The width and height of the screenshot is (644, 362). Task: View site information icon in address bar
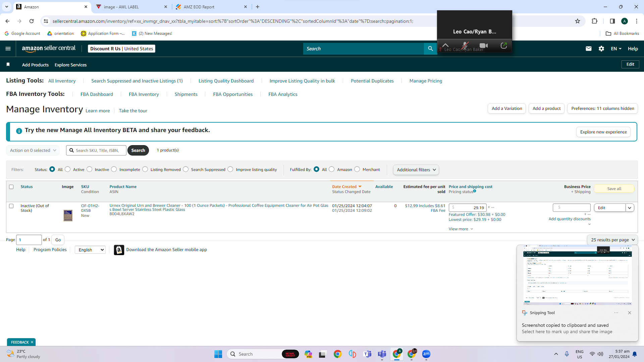pyautogui.click(x=46, y=21)
